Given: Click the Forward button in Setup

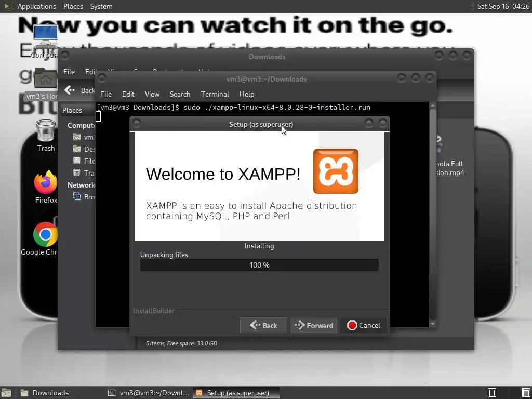Looking at the screenshot, I should pos(314,325).
